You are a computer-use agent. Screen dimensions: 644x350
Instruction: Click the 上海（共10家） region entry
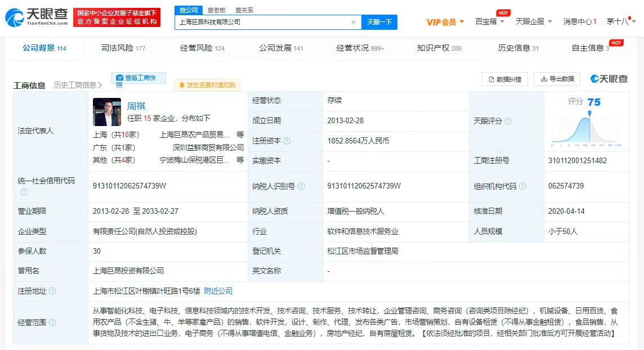[116, 134]
